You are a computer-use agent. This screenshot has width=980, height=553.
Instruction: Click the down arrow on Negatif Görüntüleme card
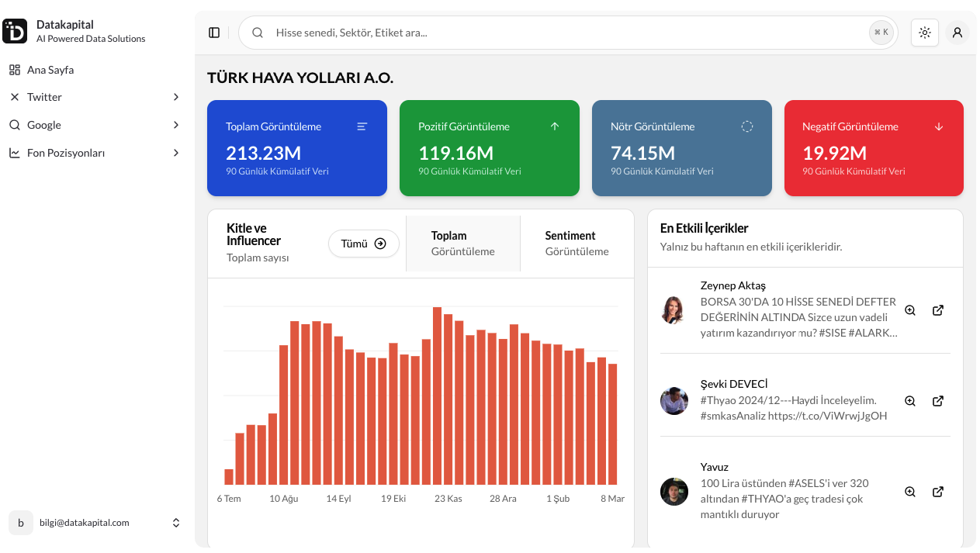(939, 126)
